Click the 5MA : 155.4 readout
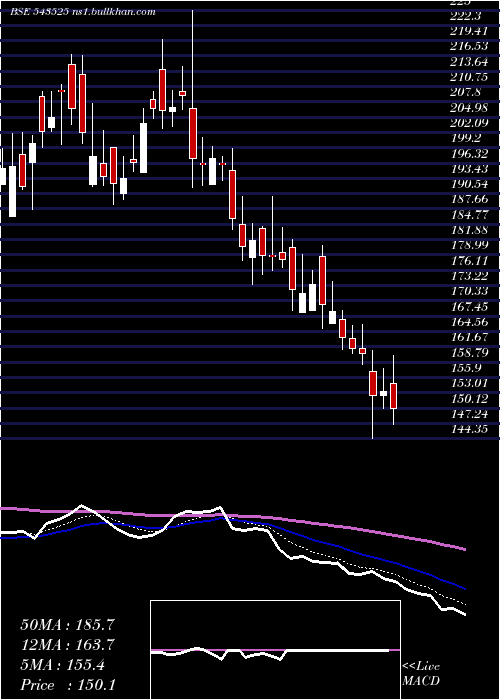The image size is (500, 700). 62,665
